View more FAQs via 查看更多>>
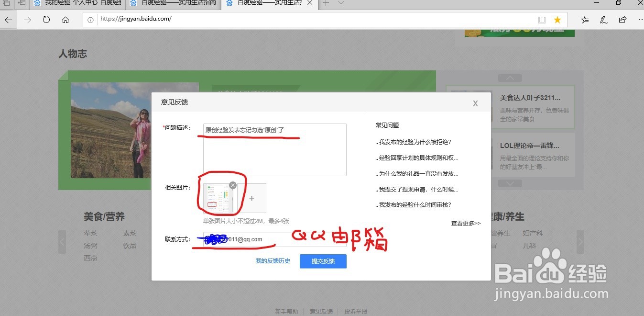 (465, 223)
